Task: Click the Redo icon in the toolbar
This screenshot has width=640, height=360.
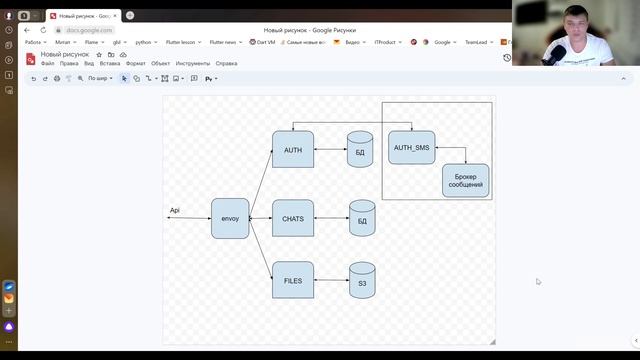Action: click(45, 78)
